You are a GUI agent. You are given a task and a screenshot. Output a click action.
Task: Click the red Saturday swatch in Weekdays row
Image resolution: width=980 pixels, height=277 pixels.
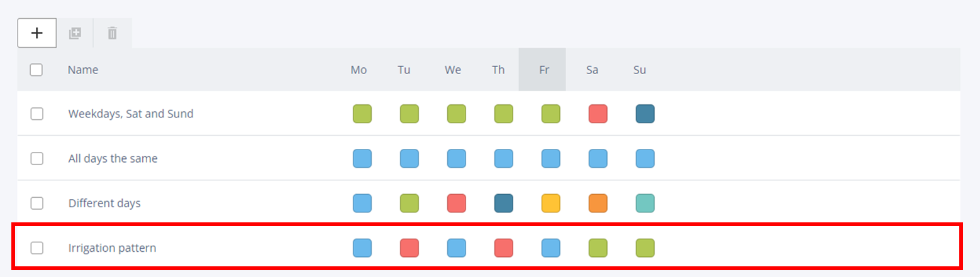[x=598, y=114]
